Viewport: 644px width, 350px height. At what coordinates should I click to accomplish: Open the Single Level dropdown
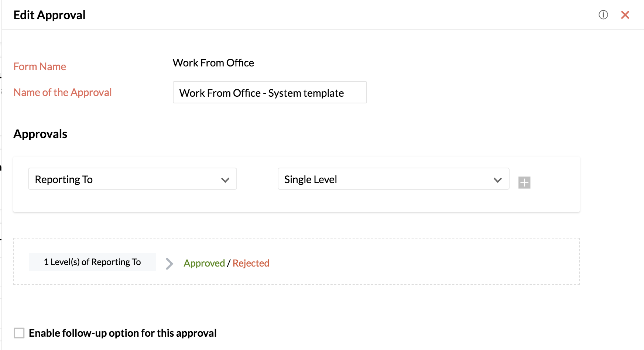click(x=393, y=179)
